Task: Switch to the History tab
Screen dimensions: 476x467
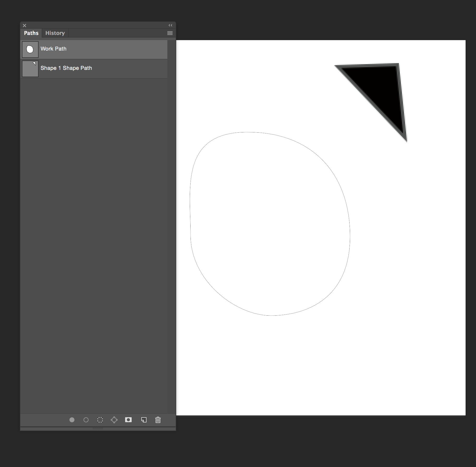Action: pos(55,33)
